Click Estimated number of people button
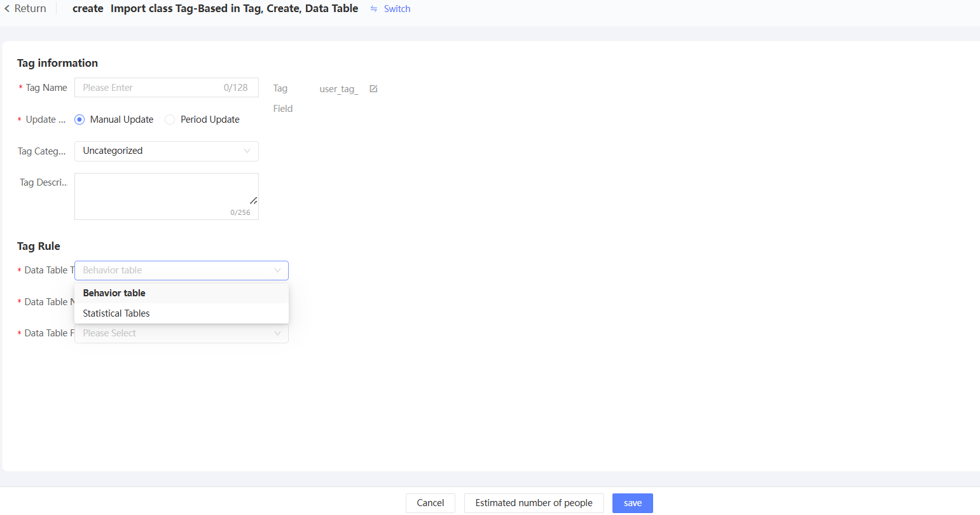 coord(534,503)
